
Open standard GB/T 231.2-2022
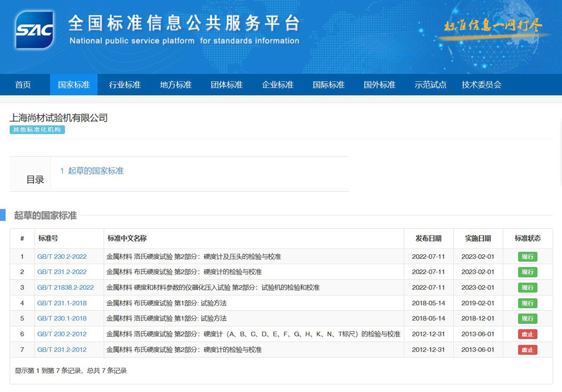click(62, 272)
